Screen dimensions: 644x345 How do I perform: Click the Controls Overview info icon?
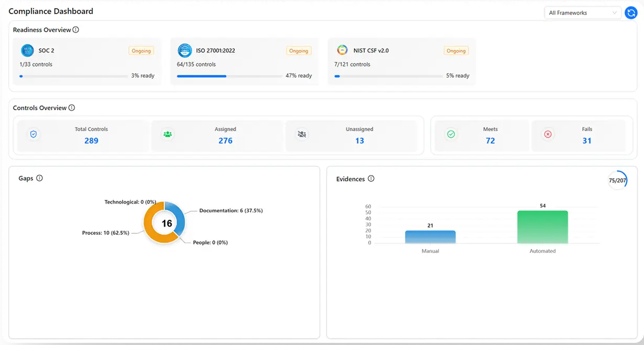pyautogui.click(x=72, y=108)
